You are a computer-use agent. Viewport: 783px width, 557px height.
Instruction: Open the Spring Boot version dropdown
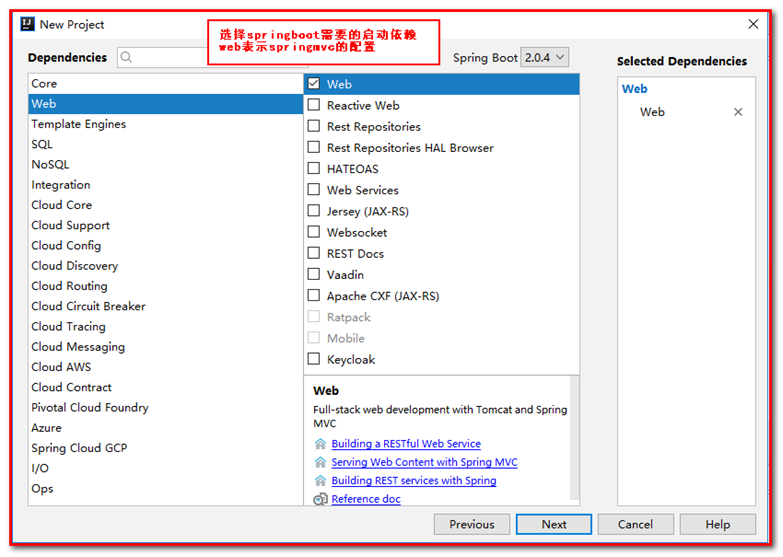(544, 57)
